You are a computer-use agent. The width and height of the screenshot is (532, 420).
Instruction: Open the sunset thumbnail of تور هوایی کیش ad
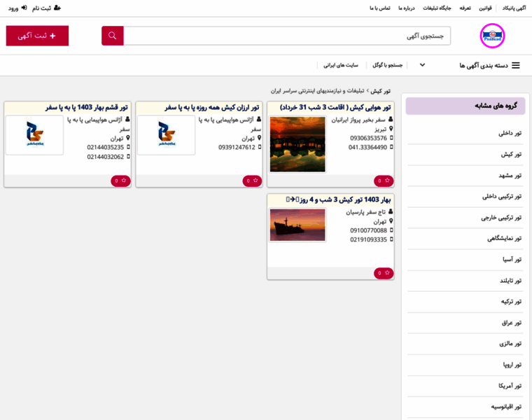(297, 144)
